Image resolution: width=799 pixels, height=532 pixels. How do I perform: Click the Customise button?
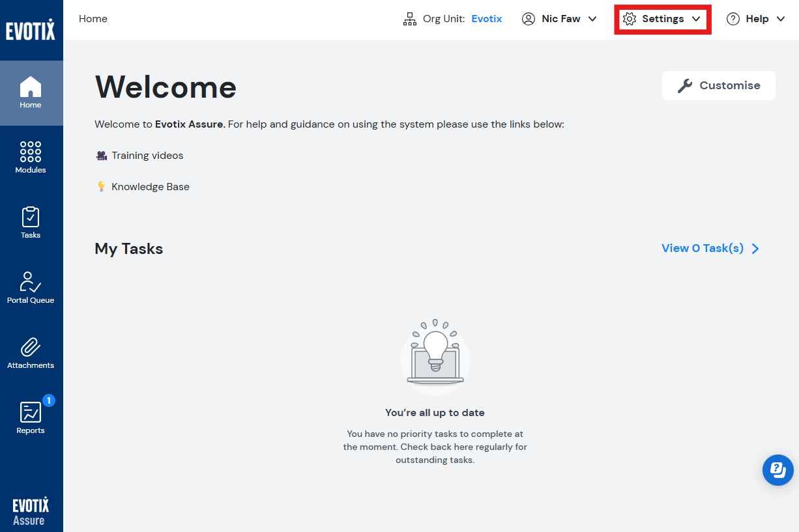719,85
